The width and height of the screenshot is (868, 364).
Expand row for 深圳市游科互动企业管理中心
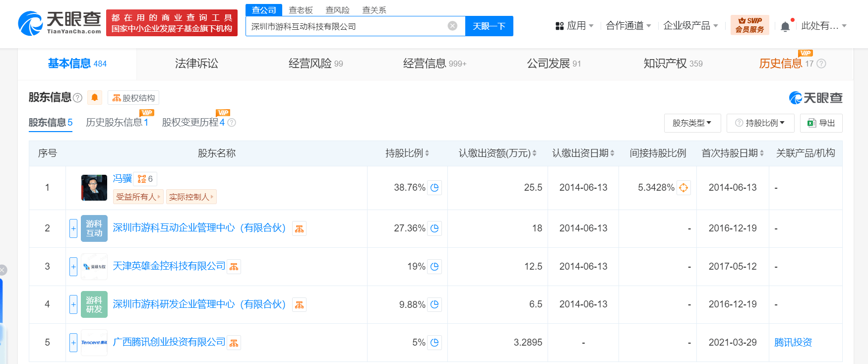(73, 228)
